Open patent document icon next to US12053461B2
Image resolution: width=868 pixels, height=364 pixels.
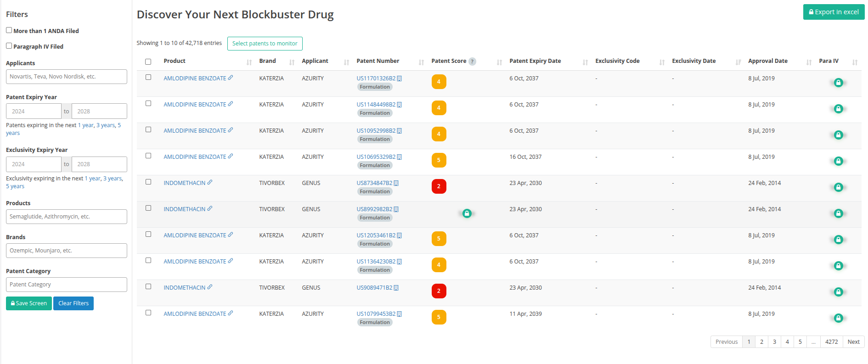click(x=399, y=235)
